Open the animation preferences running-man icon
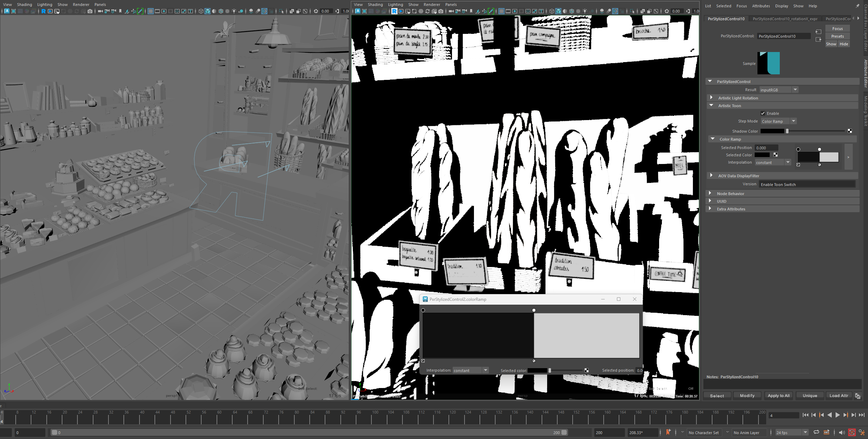Image resolution: width=868 pixels, height=439 pixels. (x=862, y=432)
